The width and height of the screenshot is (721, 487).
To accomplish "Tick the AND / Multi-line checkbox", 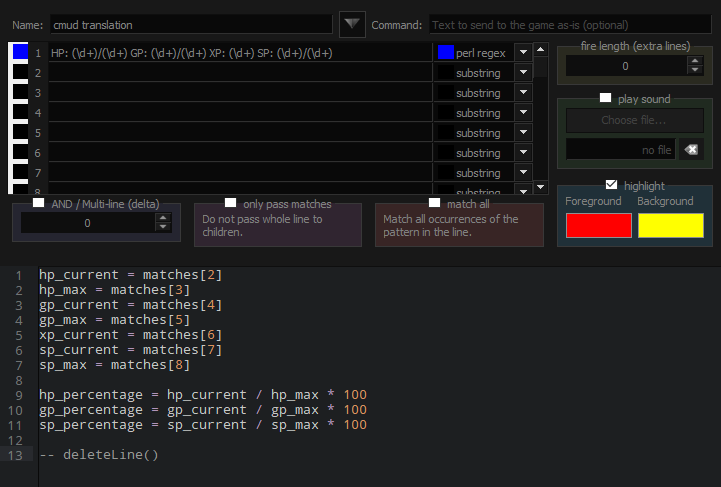I will 38,203.
